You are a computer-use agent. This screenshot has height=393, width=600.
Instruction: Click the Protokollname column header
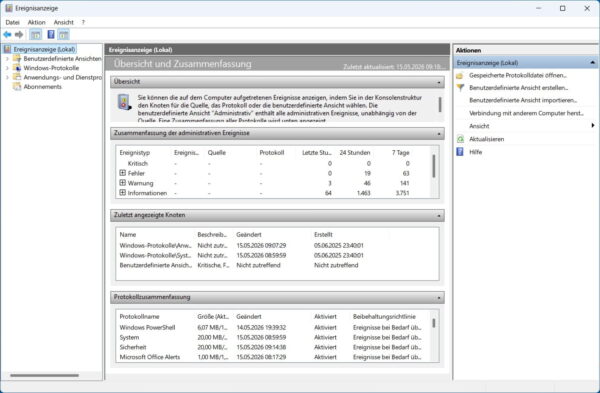[x=139, y=316]
